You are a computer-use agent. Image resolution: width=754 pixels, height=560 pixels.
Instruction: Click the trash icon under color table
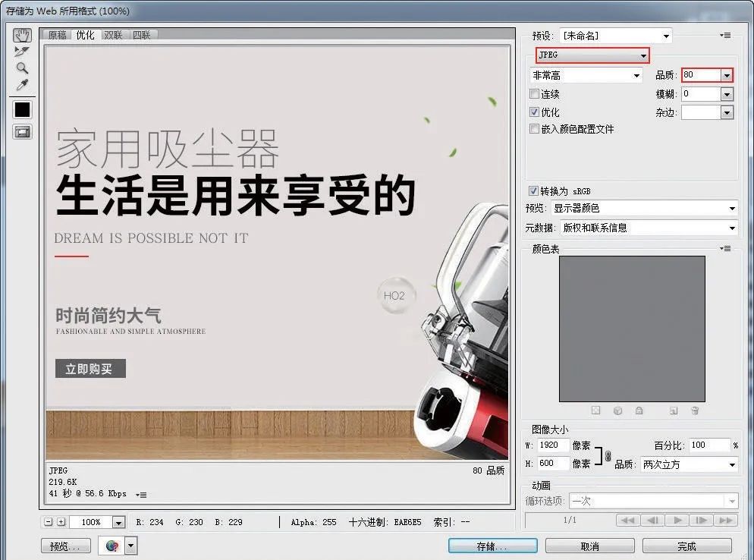pos(694,411)
